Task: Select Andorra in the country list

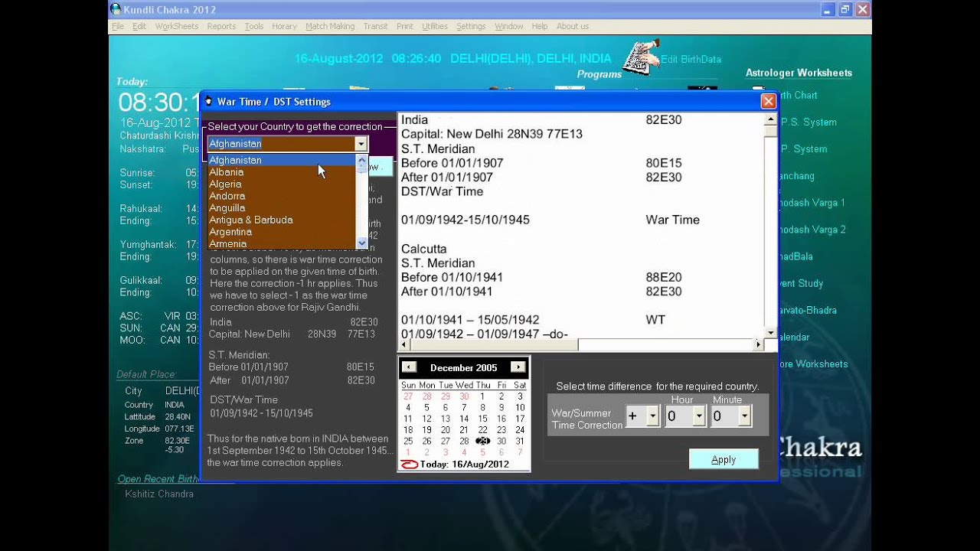Action: point(282,196)
